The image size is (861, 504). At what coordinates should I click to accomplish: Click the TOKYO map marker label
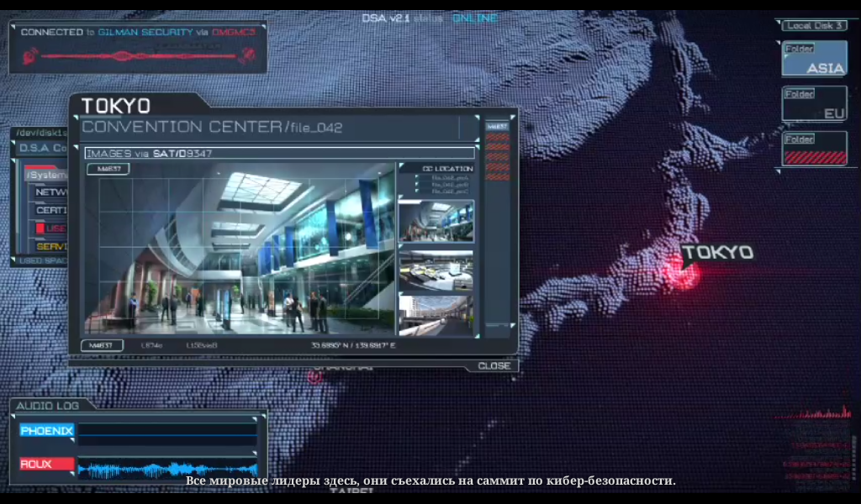(x=717, y=252)
